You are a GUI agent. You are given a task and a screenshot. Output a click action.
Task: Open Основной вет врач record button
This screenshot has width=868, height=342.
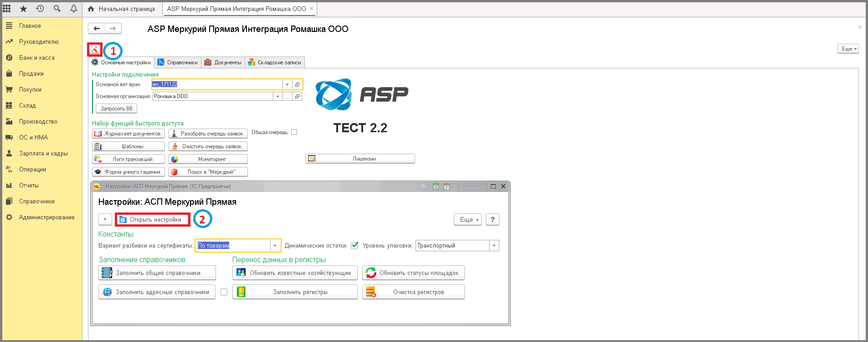pyautogui.click(x=297, y=84)
